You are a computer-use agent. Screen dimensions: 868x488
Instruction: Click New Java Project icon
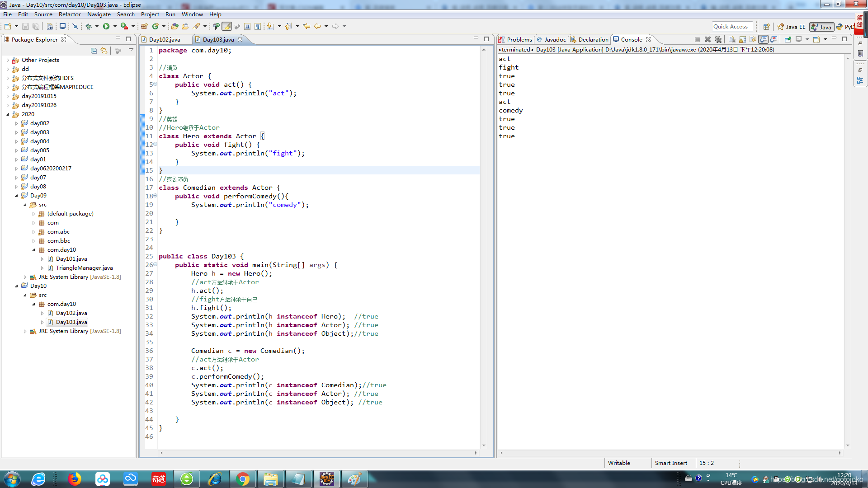pos(145,26)
